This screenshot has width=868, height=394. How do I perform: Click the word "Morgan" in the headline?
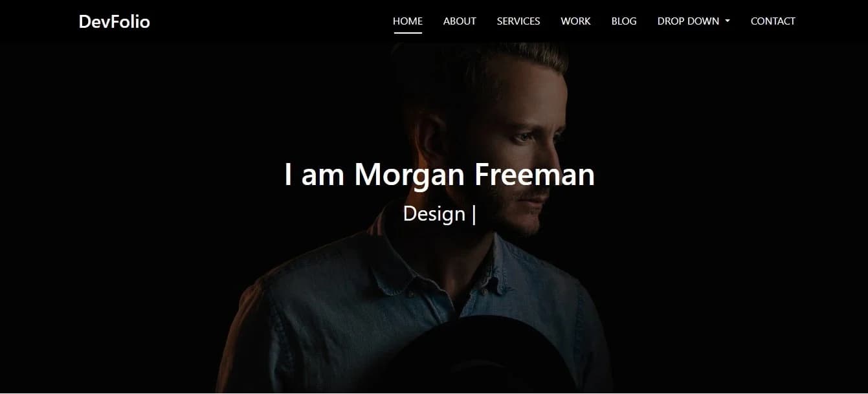click(x=410, y=175)
